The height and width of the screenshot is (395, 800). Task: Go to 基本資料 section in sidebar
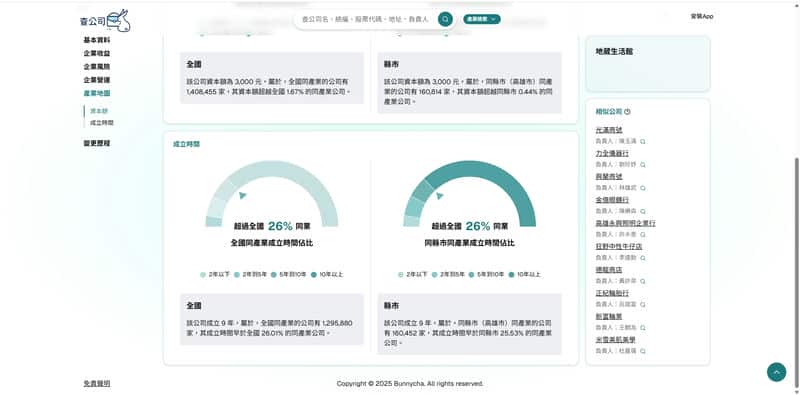tap(97, 40)
